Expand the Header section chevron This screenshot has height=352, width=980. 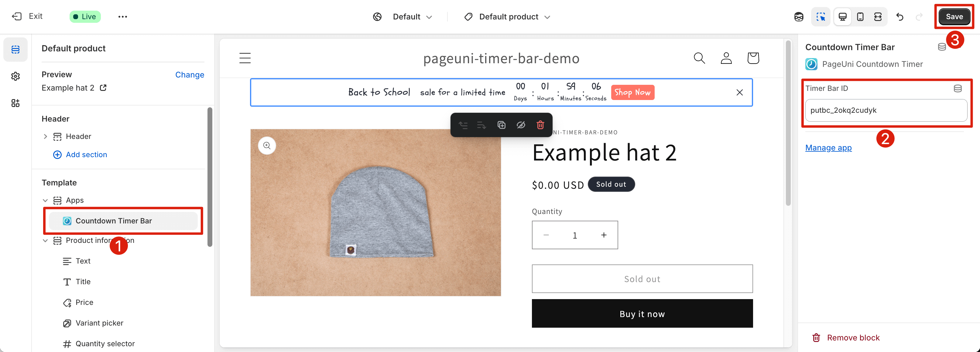(45, 136)
